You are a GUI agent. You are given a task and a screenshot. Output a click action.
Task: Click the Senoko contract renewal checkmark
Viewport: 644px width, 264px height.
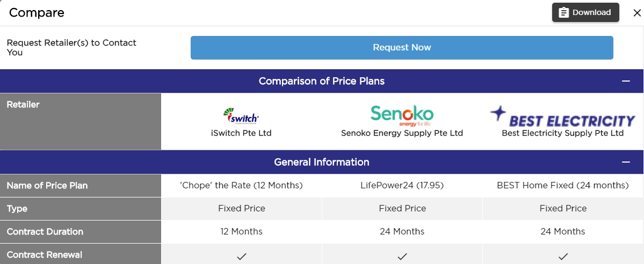click(402, 257)
